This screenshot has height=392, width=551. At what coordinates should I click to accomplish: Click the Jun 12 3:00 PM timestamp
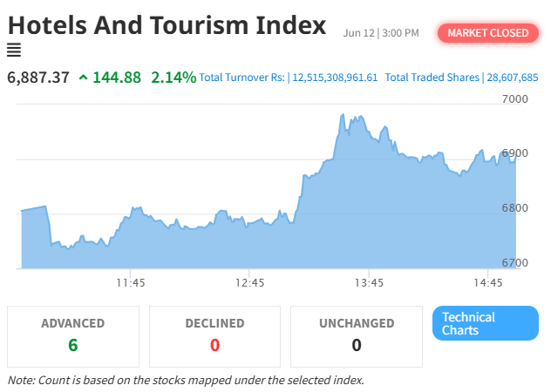pos(381,33)
